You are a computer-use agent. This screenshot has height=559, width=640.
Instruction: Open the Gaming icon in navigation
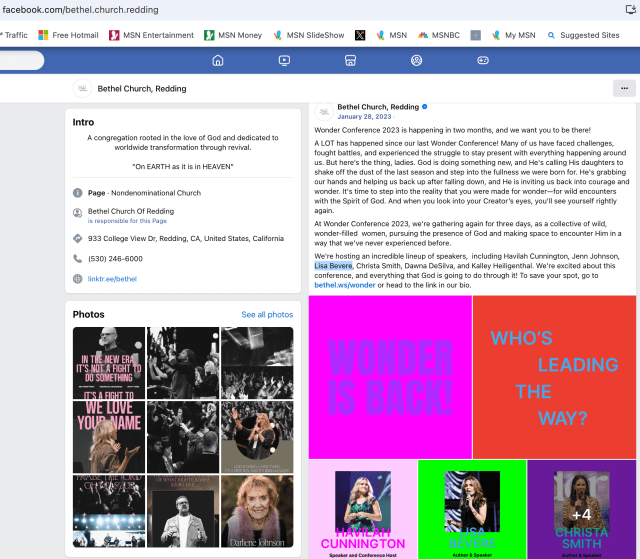482,60
